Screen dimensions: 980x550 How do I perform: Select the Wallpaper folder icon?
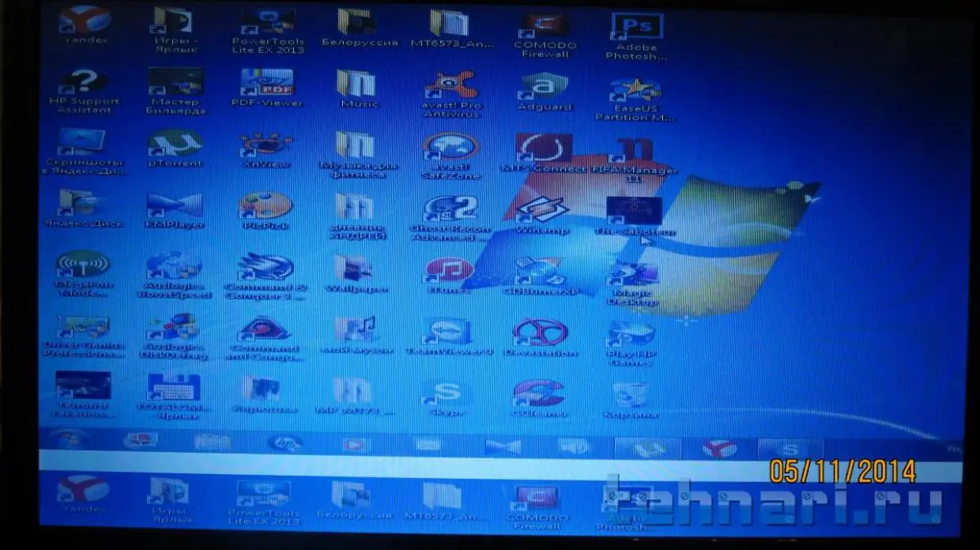click(358, 273)
